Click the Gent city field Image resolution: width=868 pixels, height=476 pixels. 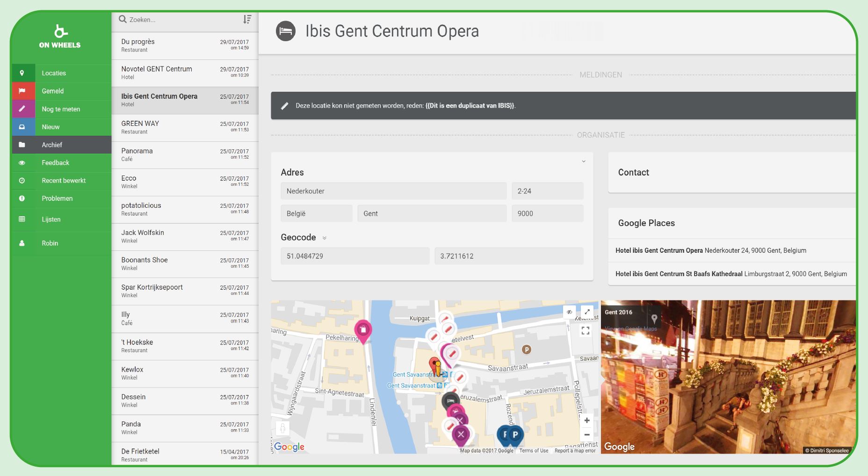432,213
